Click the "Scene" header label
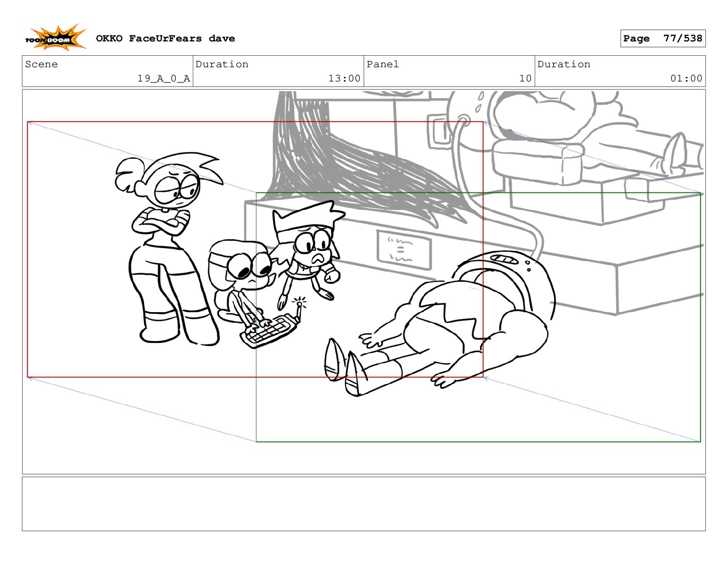The width and height of the screenshot is (728, 564). point(41,64)
